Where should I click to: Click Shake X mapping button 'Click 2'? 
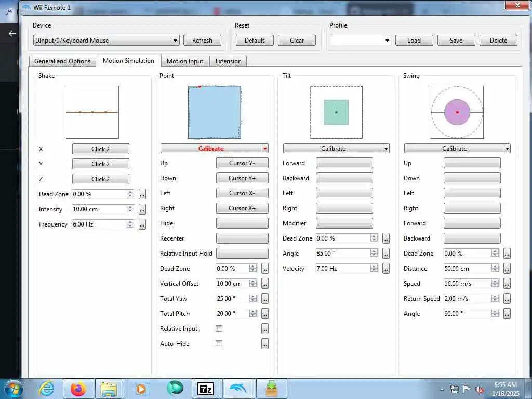100,149
